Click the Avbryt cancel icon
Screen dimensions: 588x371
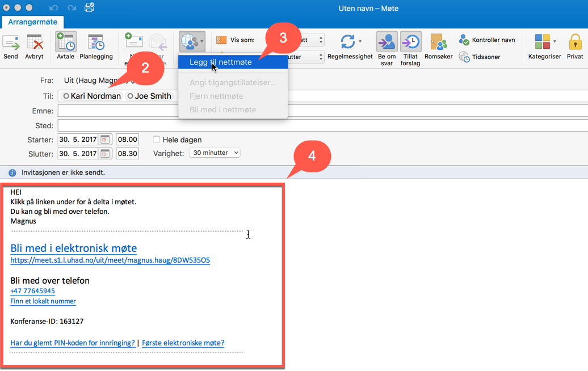point(34,45)
